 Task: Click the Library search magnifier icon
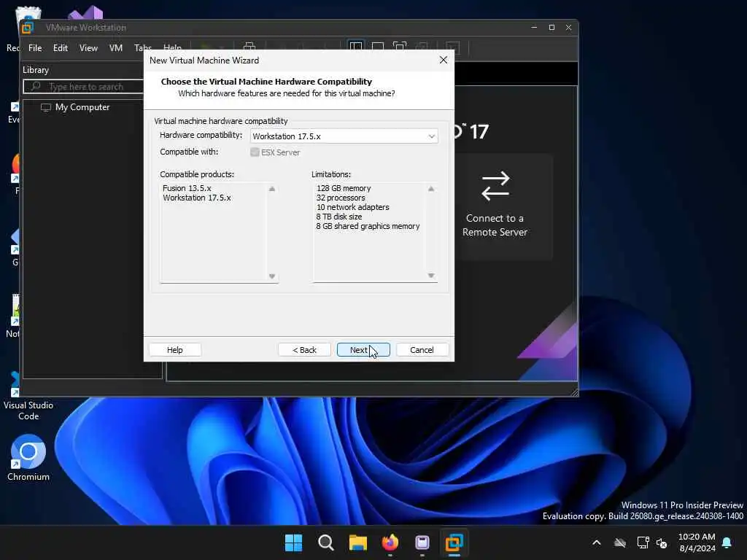click(36, 87)
